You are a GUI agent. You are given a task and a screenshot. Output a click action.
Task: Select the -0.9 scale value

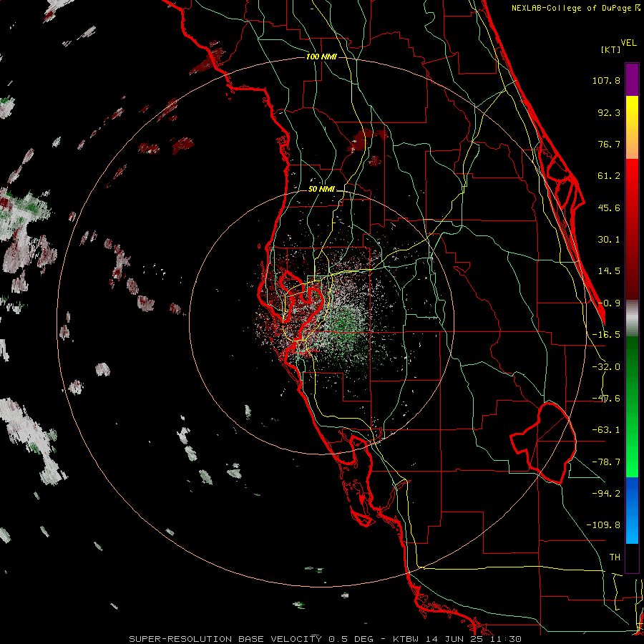[x=609, y=303]
